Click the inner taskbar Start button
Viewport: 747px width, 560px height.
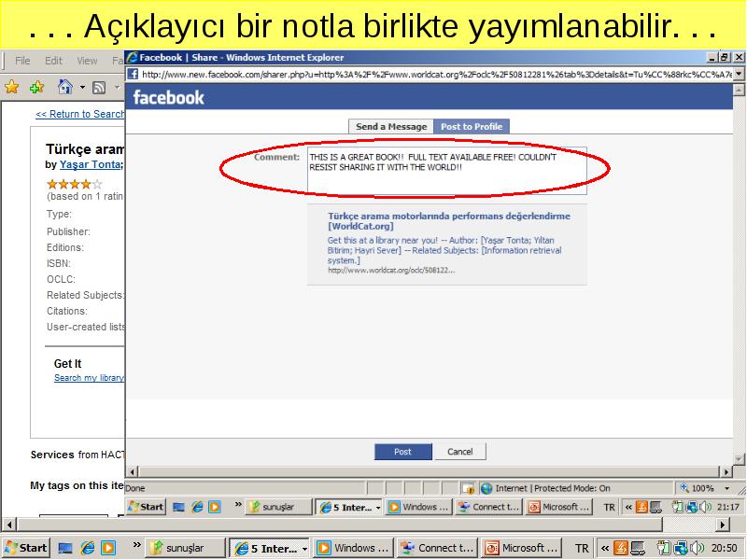pyautogui.click(x=146, y=507)
